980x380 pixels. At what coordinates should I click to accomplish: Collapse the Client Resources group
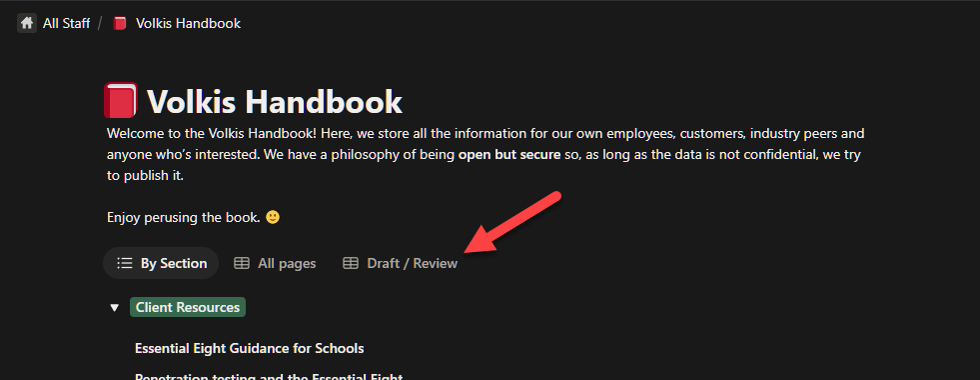coord(114,308)
